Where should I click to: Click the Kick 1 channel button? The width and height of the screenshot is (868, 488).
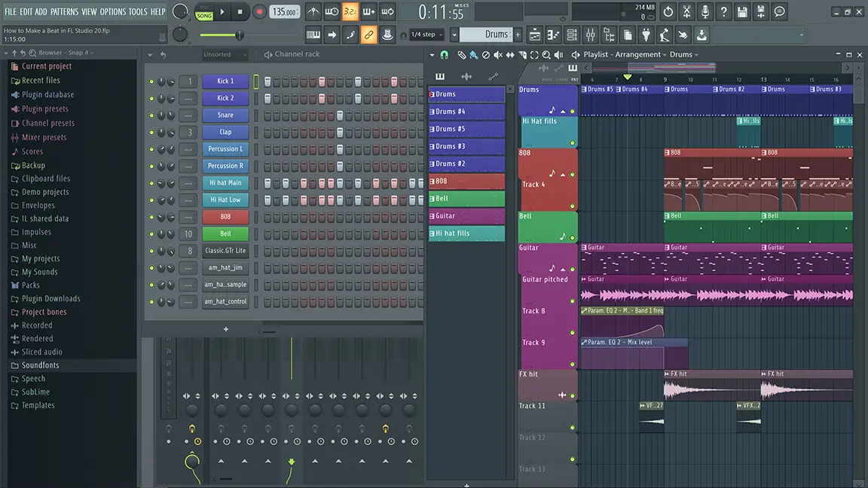coord(225,81)
